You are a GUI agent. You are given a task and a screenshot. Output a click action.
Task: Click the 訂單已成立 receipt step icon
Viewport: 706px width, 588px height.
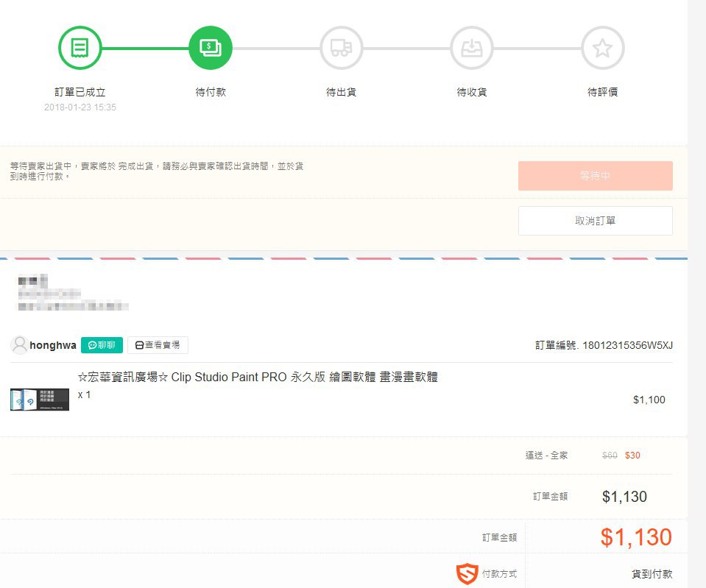[80, 49]
